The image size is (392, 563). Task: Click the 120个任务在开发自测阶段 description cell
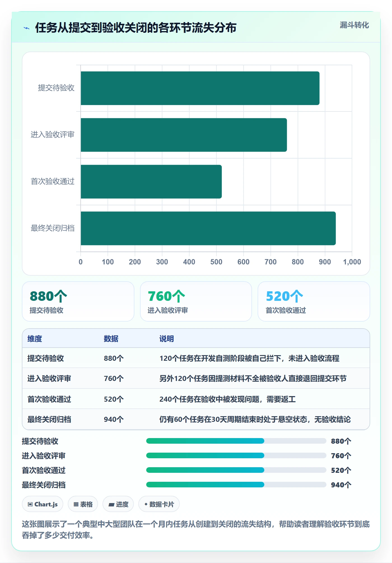click(249, 358)
